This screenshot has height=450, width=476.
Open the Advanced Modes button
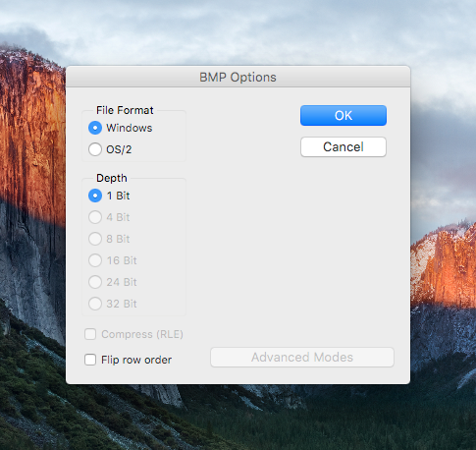pyautogui.click(x=302, y=357)
